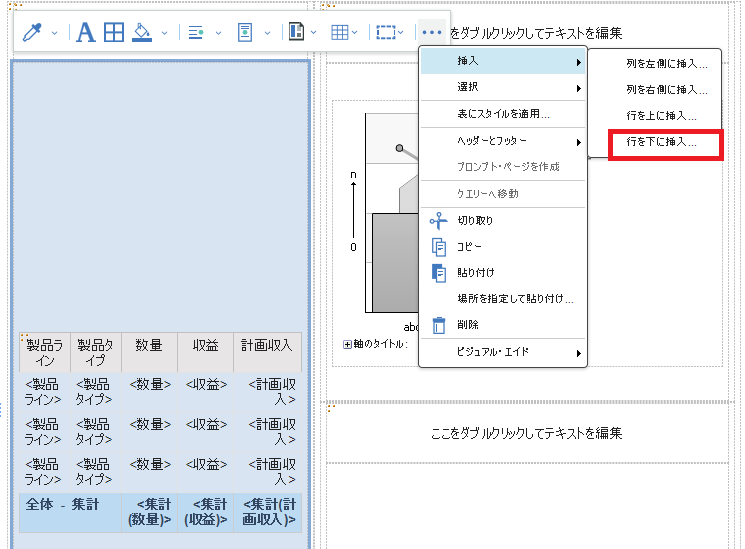Viewport: 745px width, 549px height.
Task: Select the 製品ライン column header
Action: point(45,352)
